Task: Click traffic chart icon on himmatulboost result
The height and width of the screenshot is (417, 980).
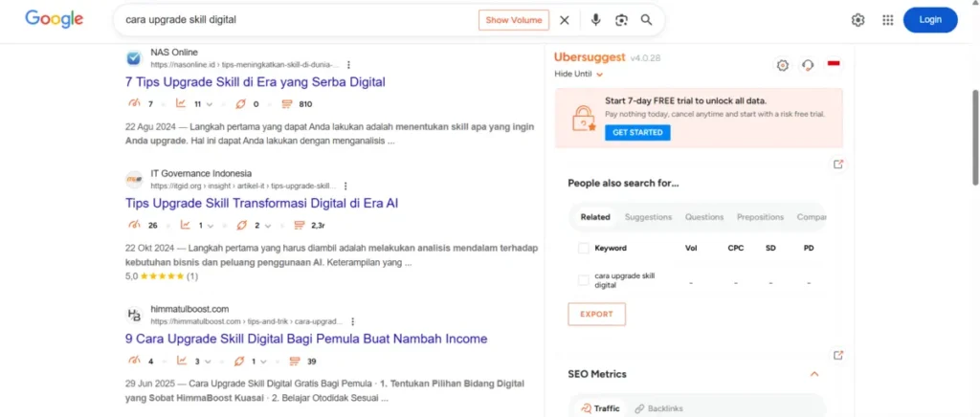Action: tap(182, 361)
